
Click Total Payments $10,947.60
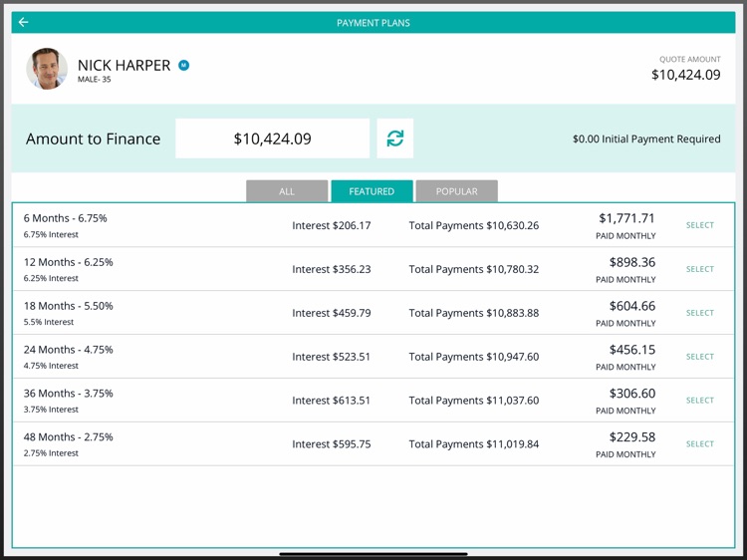click(473, 357)
